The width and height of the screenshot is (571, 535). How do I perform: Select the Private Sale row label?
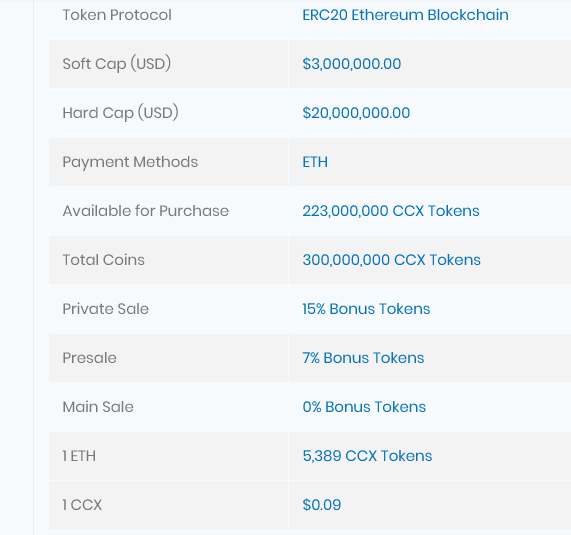(106, 309)
